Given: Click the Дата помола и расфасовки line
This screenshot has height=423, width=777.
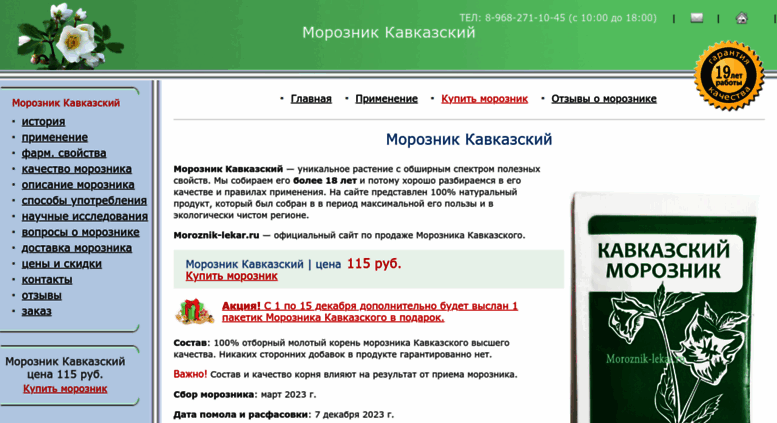Looking at the screenshot, I should (283, 415).
